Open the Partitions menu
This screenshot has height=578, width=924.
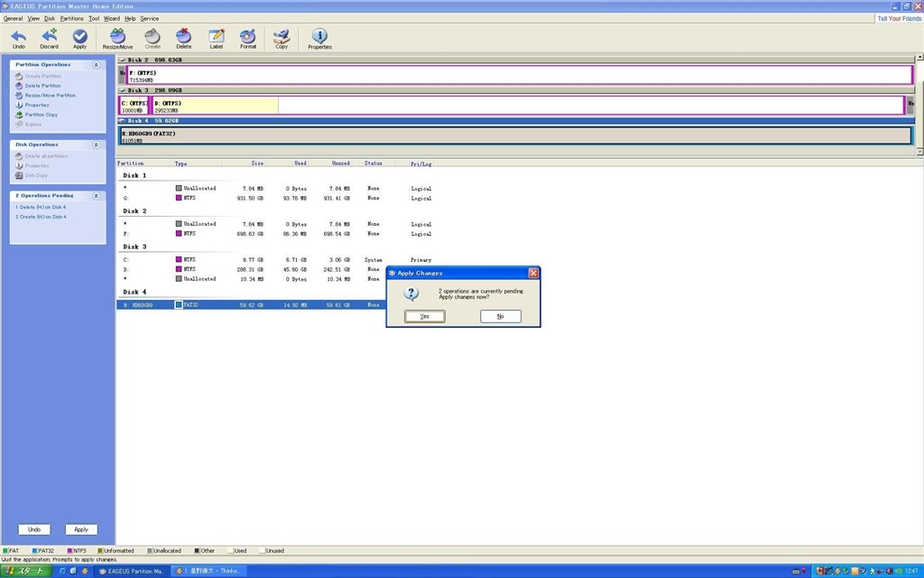[x=71, y=18]
